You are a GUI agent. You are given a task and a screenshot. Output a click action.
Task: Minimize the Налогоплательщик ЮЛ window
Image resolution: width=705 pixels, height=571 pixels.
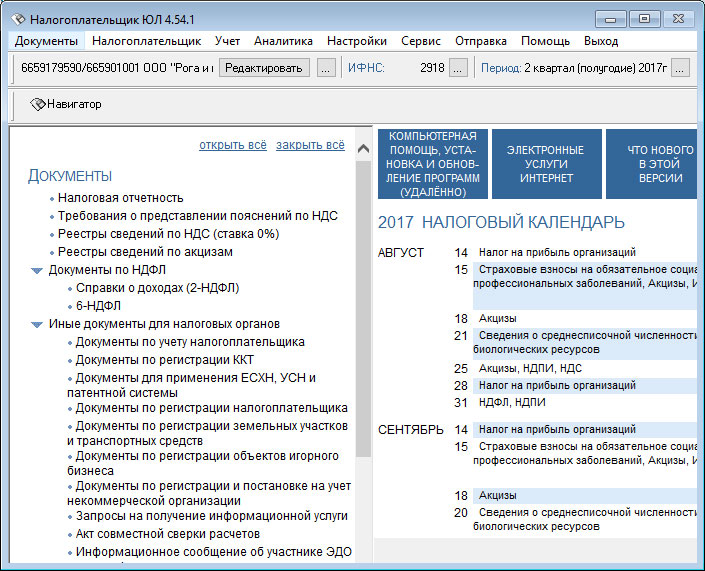(x=610, y=19)
